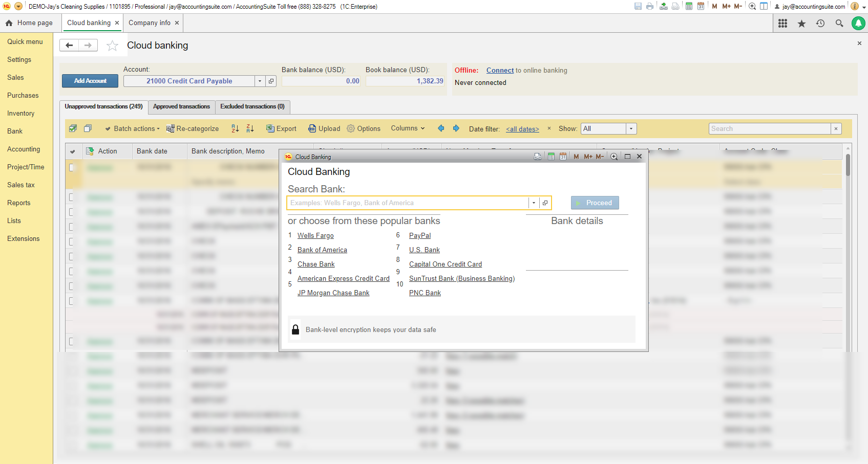Screen dimensions: 868x464
Task: Open the calculator icon in the title bar
Action: (x=689, y=6)
